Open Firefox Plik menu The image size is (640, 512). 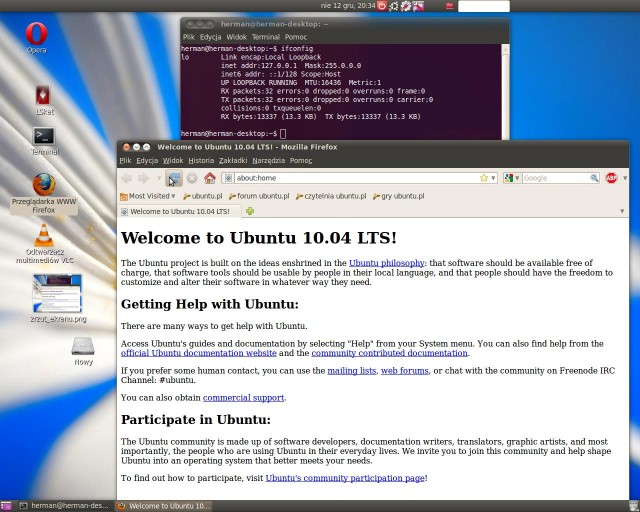pos(125,160)
